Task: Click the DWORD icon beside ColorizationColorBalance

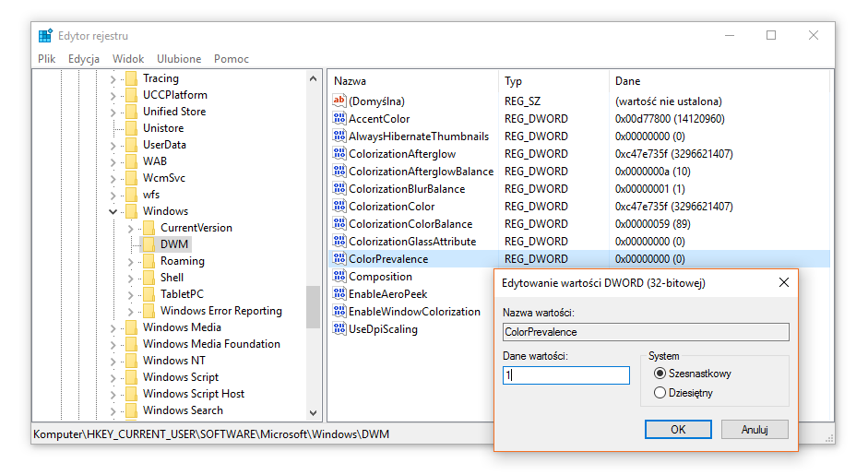Action: pyautogui.click(x=339, y=223)
